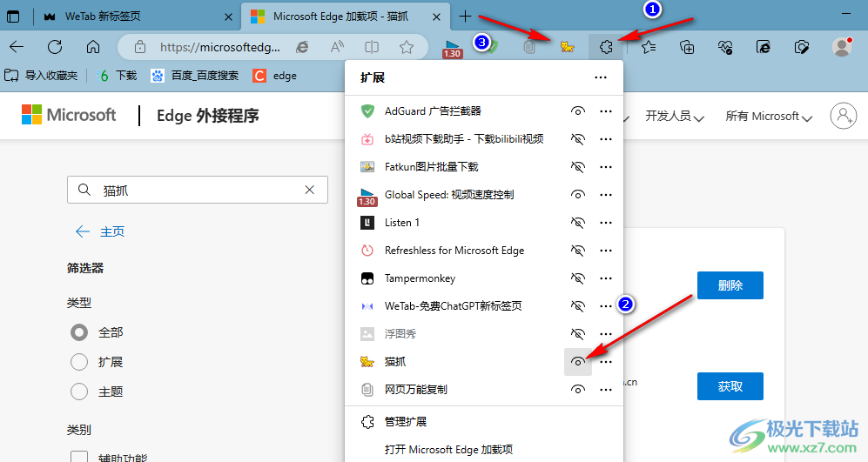Go back with the browser back arrow
The height and width of the screenshot is (462, 868).
17,47
